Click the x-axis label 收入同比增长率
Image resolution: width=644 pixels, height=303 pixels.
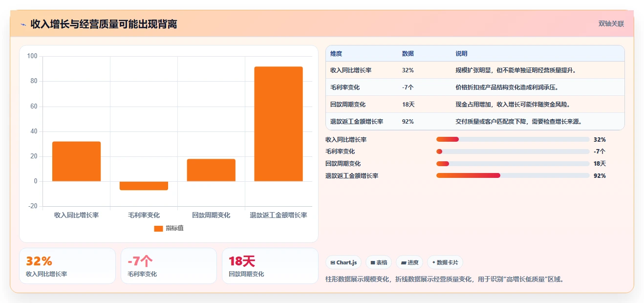tap(76, 215)
